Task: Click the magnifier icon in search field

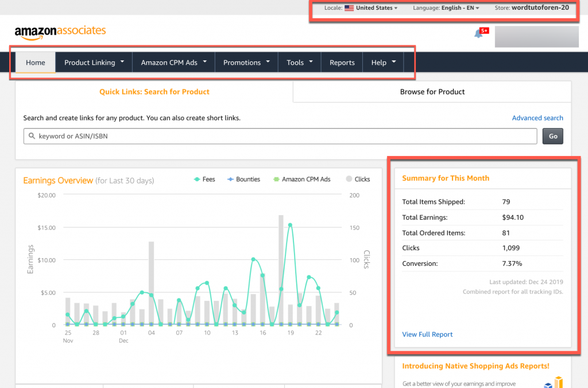Action: point(32,136)
